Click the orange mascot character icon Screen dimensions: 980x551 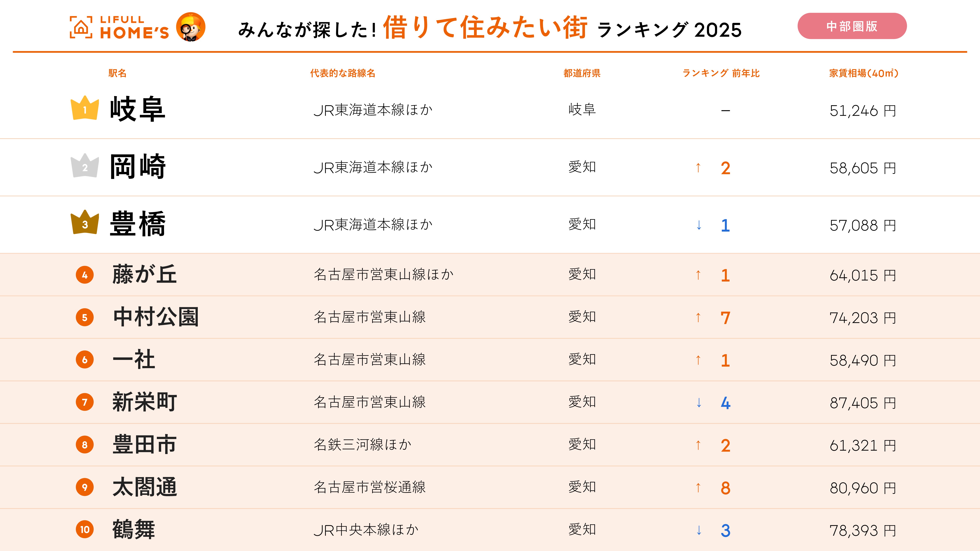191,27
